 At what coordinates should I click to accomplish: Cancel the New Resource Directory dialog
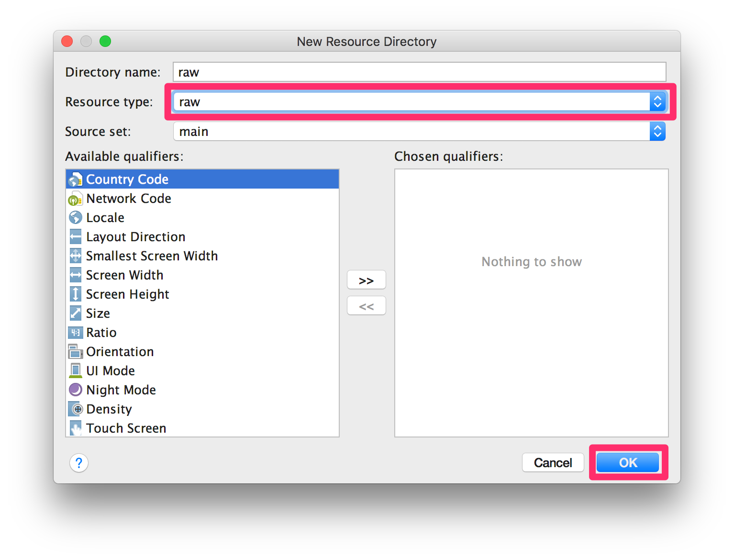point(553,462)
